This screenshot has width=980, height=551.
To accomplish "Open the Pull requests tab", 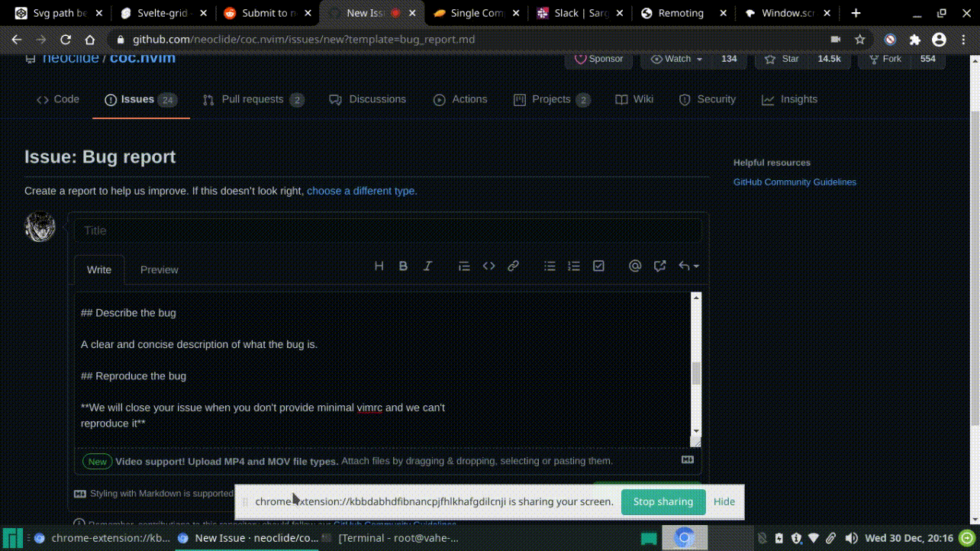I will pos(253,99).
